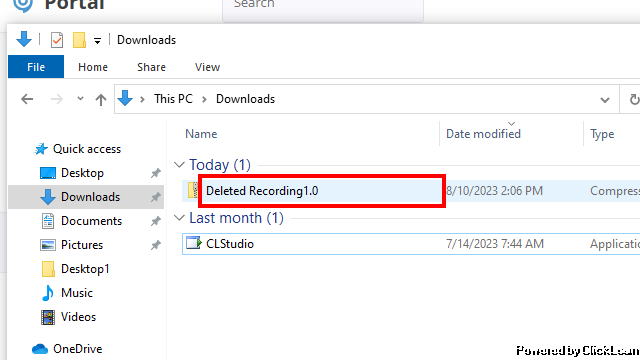Unpin Desktop using its pin icon
This screenshot has width=640, height=360.
coord(156,173)
